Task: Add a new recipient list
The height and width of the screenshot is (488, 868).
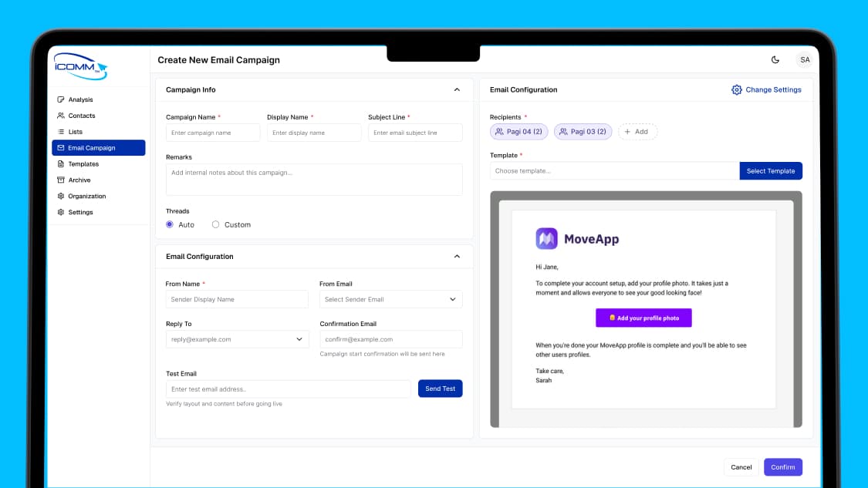Action: click(637, 132)
